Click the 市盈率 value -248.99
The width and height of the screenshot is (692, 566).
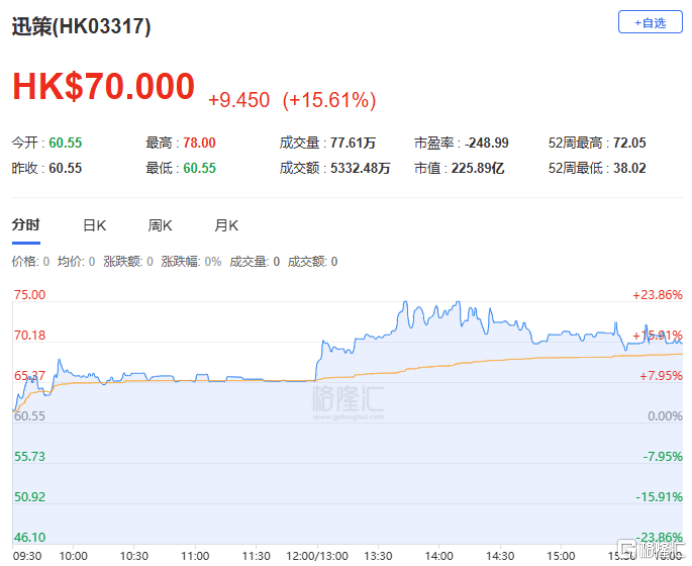(487, 143)
